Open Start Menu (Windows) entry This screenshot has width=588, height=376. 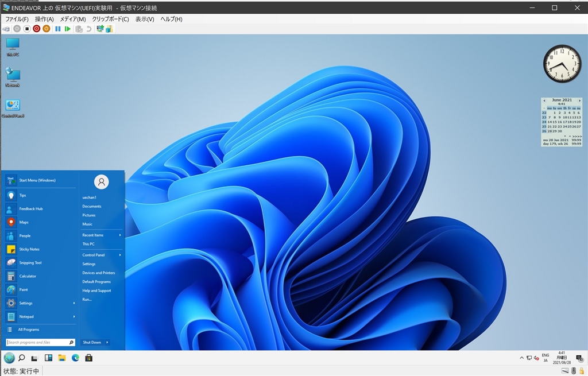pyautogui.click(x=41, y=180)
